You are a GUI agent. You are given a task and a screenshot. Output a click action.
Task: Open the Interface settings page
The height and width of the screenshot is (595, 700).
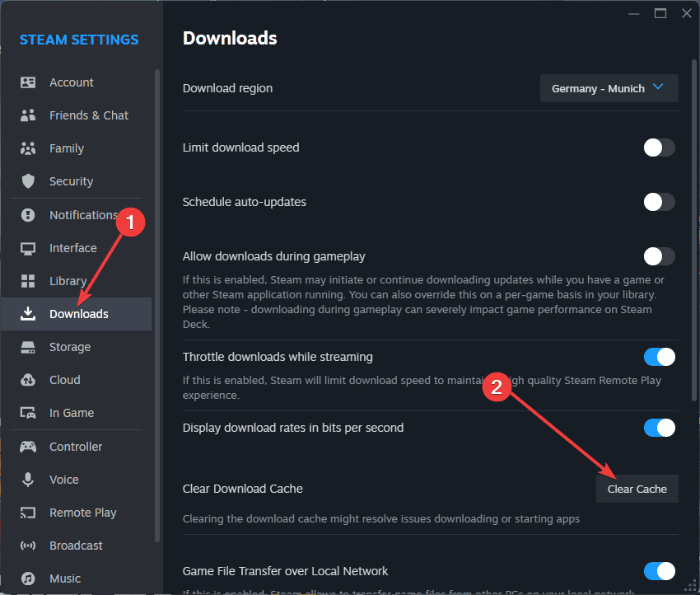[77, 248]
